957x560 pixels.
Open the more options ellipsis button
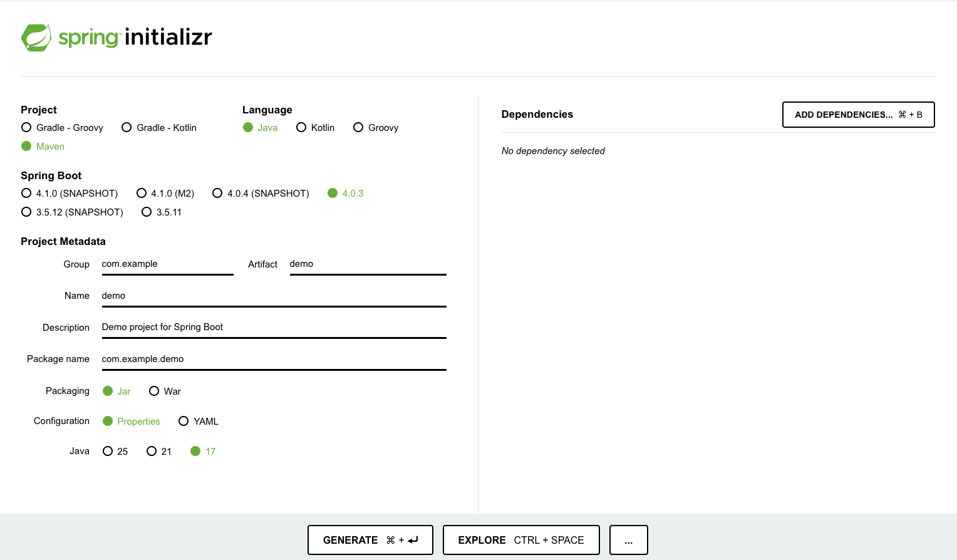628,540
